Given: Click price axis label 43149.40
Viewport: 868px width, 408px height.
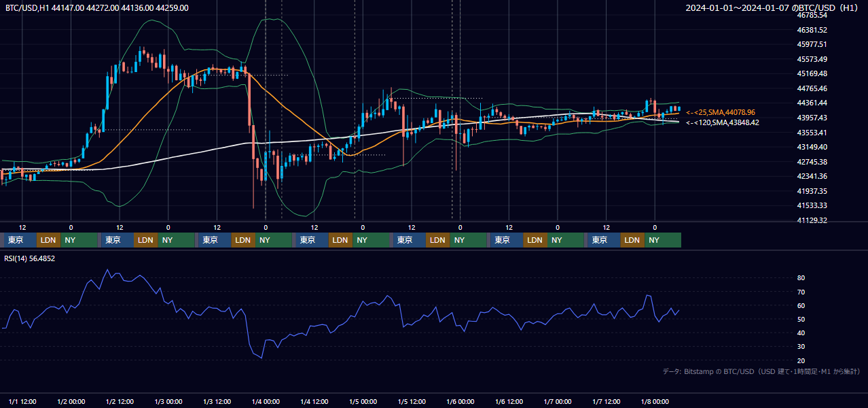Looking at the screenshot, I should [x=812, y=147].
